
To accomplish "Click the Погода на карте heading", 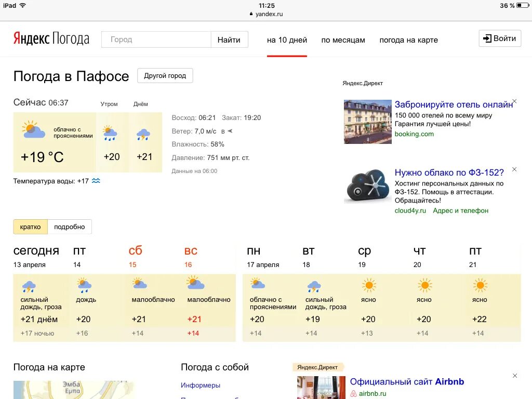I will point(49,367).
